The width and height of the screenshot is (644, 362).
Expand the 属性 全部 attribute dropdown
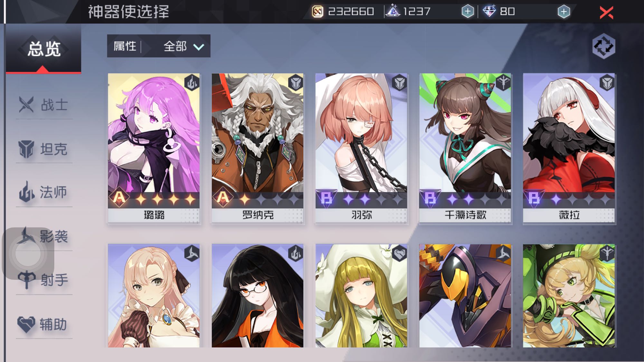click(x=159, y=46)
